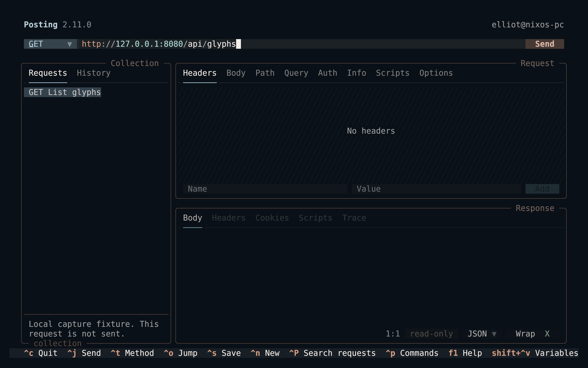This screenshot has height=368, width=588.
Task: Open the Info tab
Action: pos(356,73)
